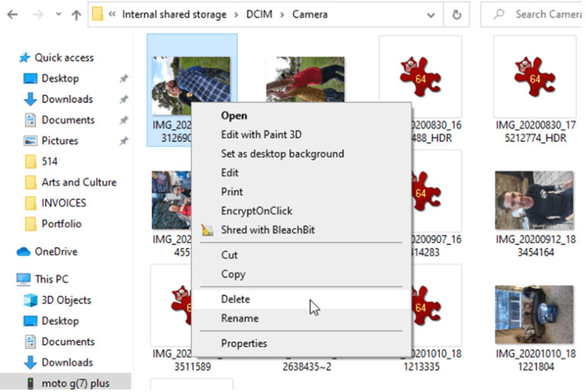This screenshot has width=586, height=392.
Task: Click chevron after DCIM breadcrumb
Action: 282,14
